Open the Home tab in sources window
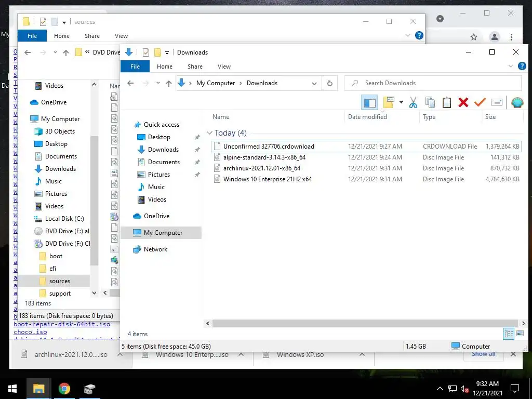Viewport: 532px width, 399px height. 62,36
